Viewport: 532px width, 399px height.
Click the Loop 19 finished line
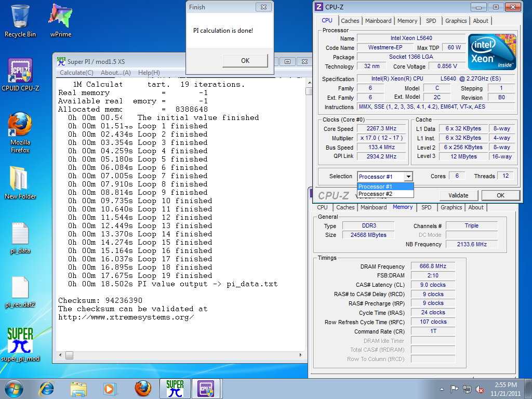point(140,275)
